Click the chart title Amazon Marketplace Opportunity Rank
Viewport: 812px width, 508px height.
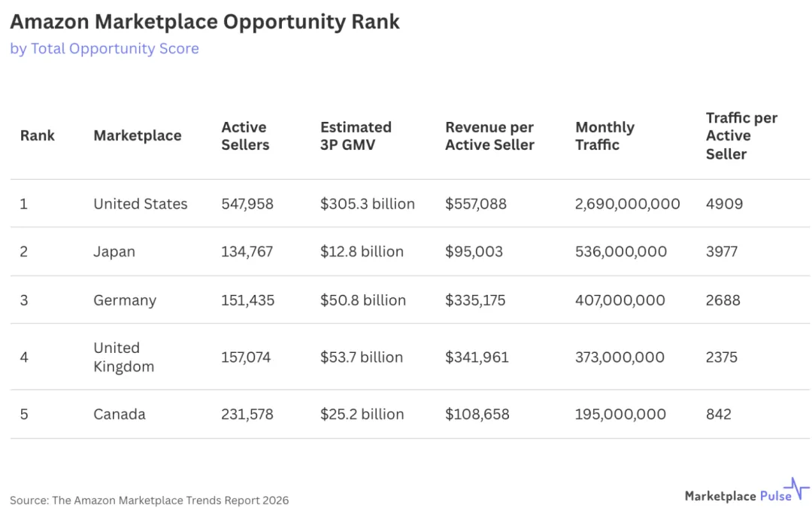click(205, 21)
